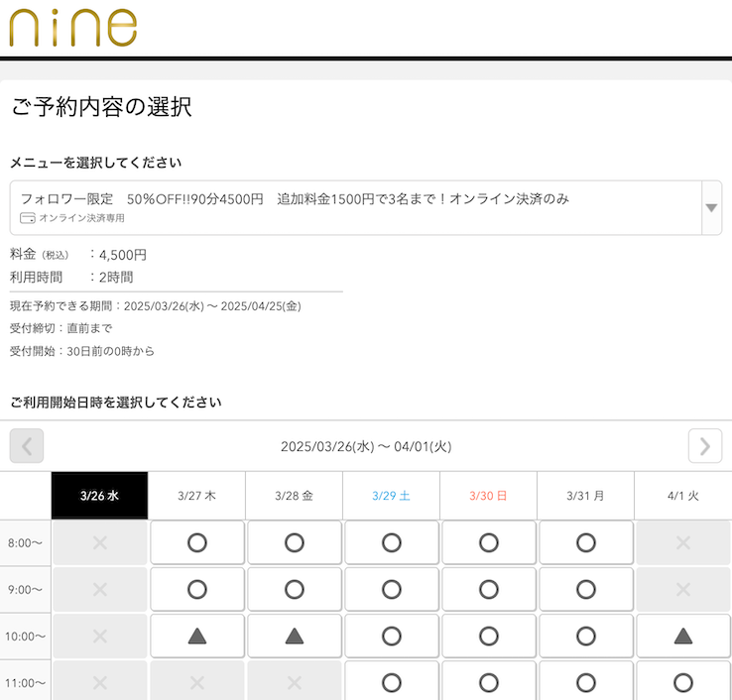Choose 9:00 slot on 3/28 Friday
Screen dimensions: 732x700
coord(294,589)
